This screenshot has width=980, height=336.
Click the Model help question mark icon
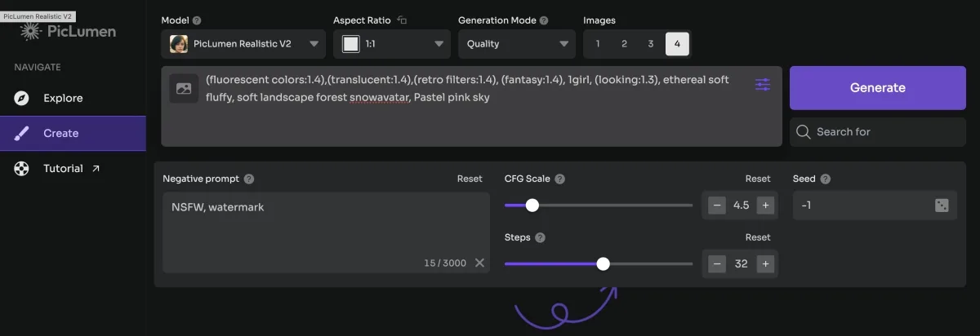tap(197, 20)
